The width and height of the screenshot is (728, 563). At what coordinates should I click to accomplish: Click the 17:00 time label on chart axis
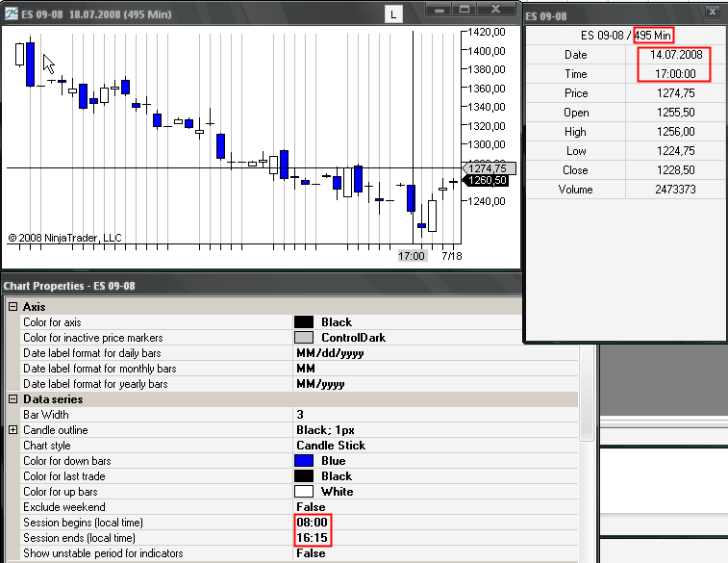[412, 256]
